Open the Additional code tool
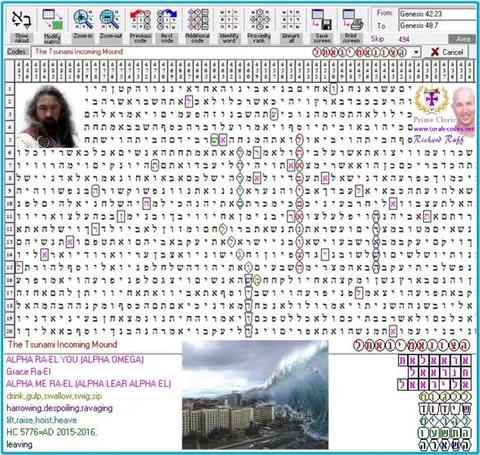Viewport: 480px width, 455px height. pyautogui.click(x=198, y=20)
